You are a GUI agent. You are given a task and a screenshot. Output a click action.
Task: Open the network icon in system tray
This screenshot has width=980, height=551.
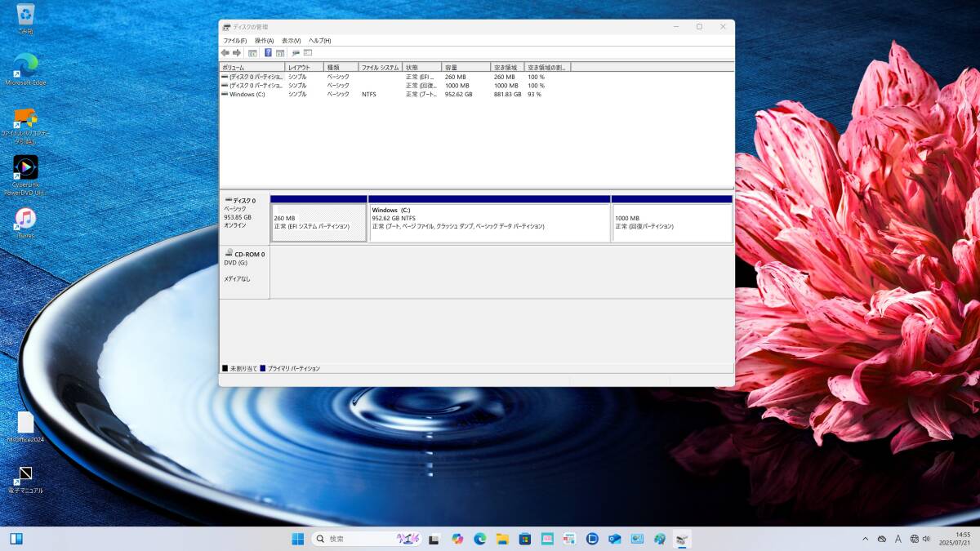(913, 539)
